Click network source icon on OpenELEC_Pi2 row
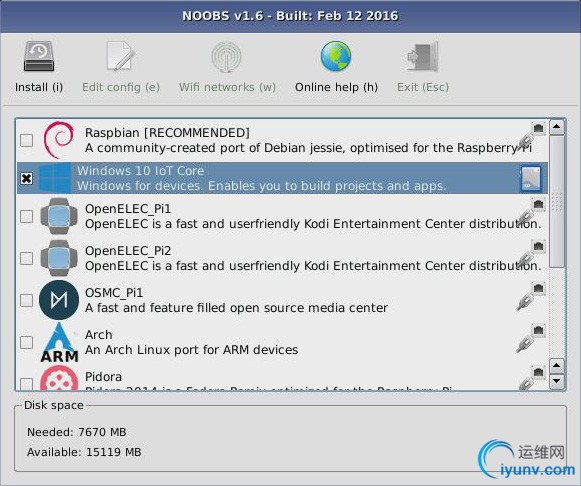 (531, 254)
